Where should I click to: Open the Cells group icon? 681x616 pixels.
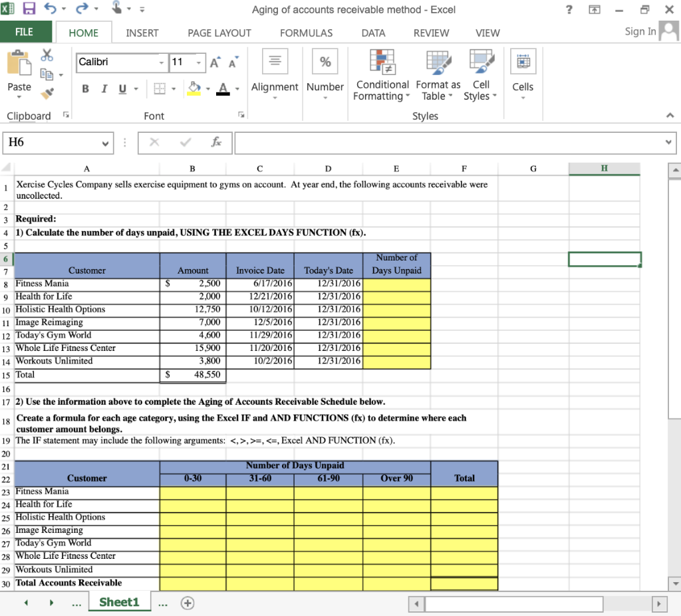click(x=523, y=61)
